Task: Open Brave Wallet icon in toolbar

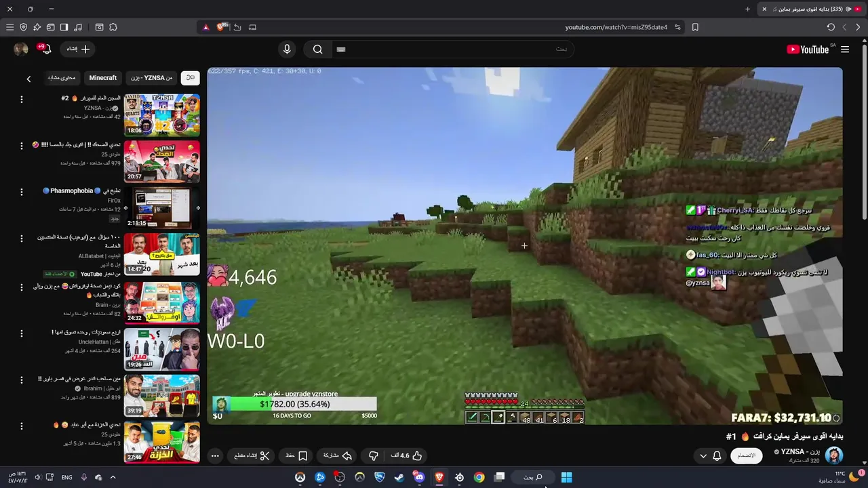Action: coord(50,27)
